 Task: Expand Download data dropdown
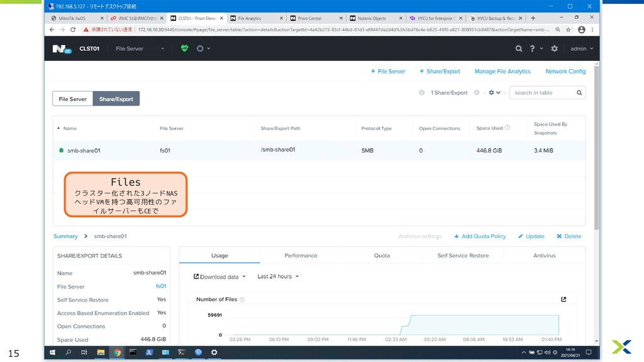coord(219,277)
